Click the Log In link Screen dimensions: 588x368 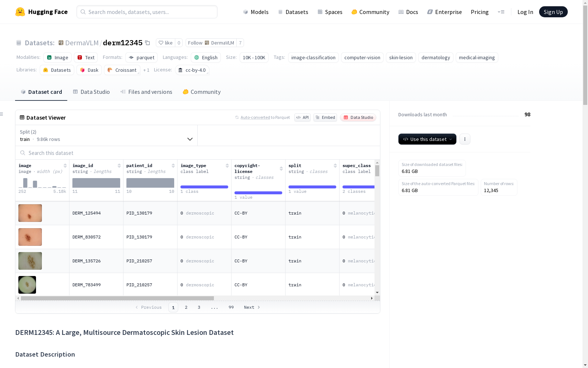pyautogui.click(x=525, y=12)
